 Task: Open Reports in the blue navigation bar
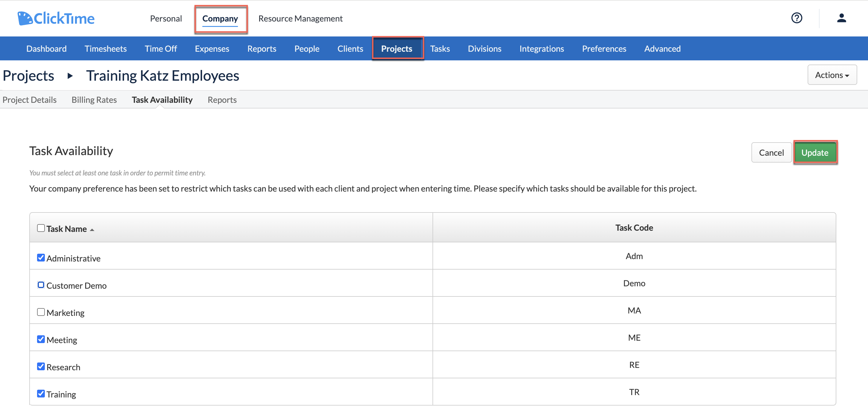click(262, 48)
